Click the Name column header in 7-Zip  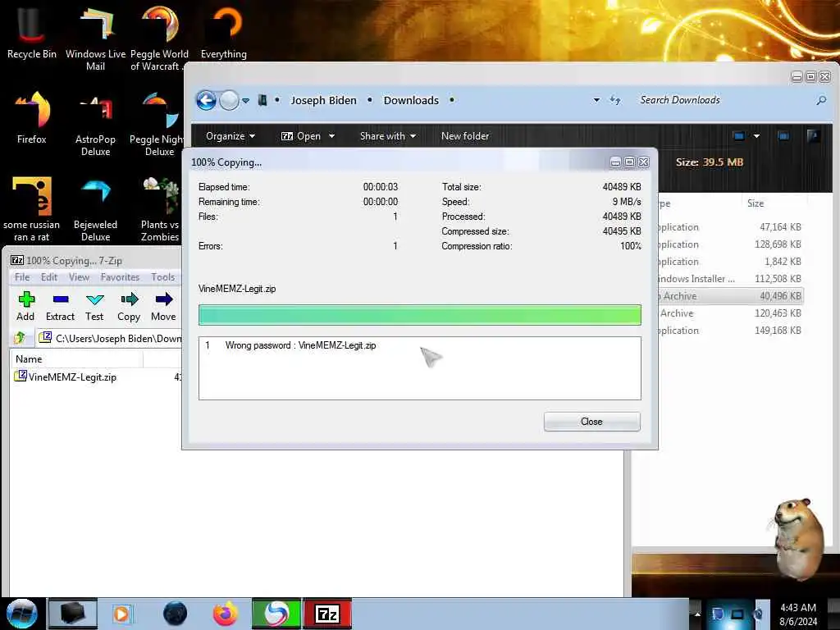point(76,359)
